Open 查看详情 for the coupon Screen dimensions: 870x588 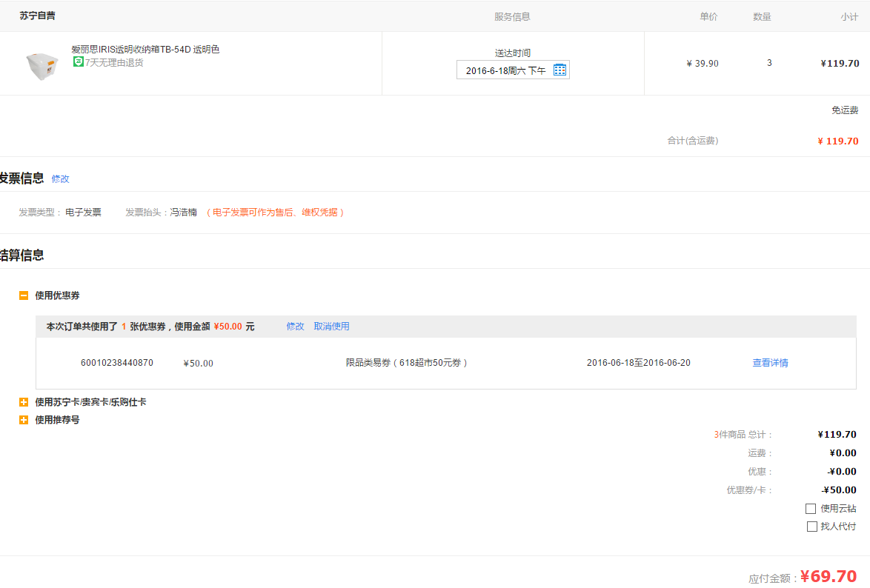click(x=770, y=363)
